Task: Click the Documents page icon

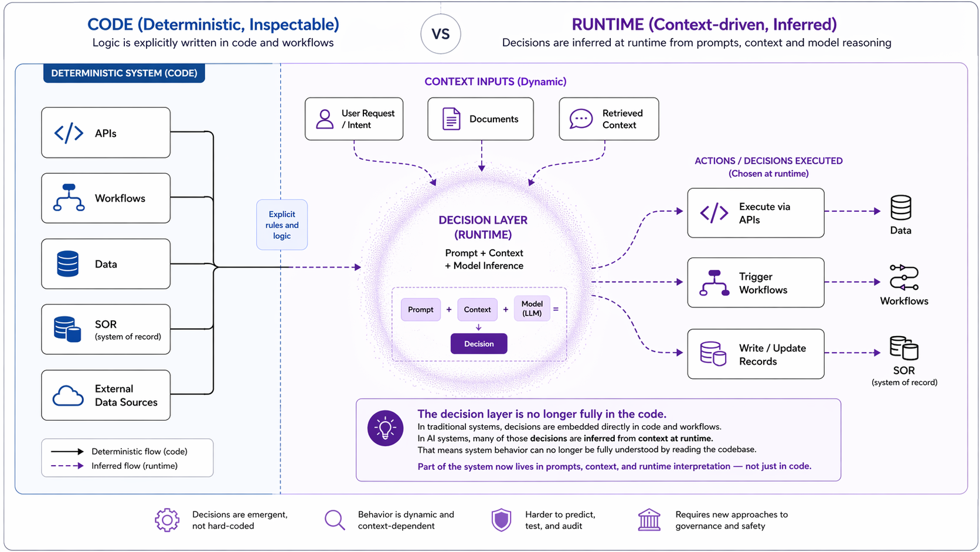Action: click(x=450, y=118)
